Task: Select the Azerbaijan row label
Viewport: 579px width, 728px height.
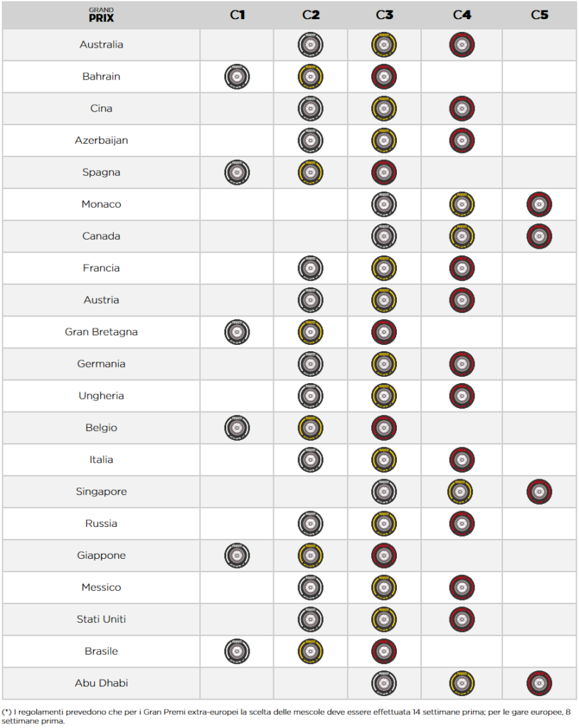Action: (x=101, y=141)
